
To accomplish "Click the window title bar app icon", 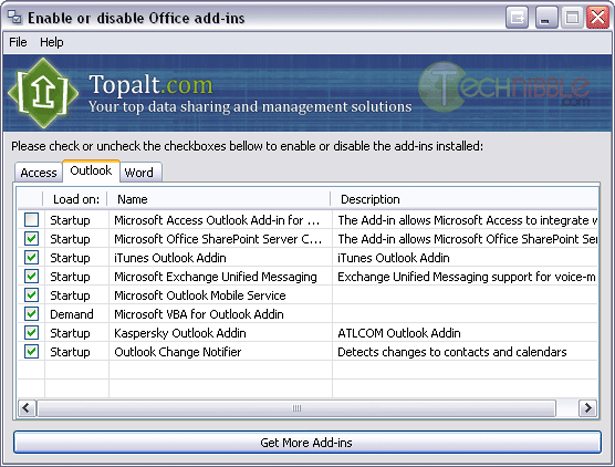I will point(15,17).
